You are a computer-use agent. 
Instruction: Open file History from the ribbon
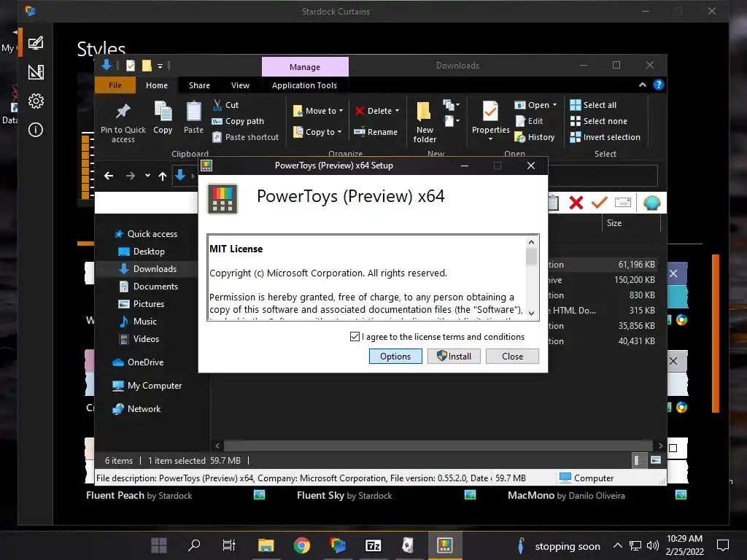click(x=535, y=137)
